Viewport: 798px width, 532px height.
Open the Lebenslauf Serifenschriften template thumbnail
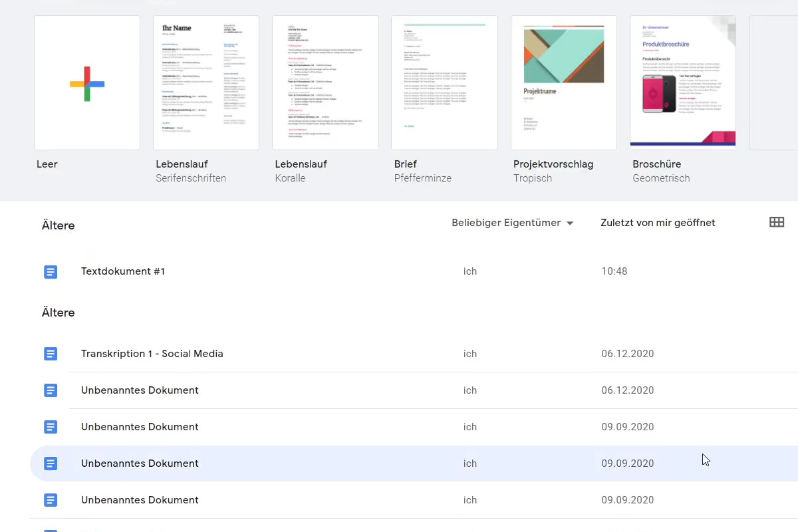[206, 83]
